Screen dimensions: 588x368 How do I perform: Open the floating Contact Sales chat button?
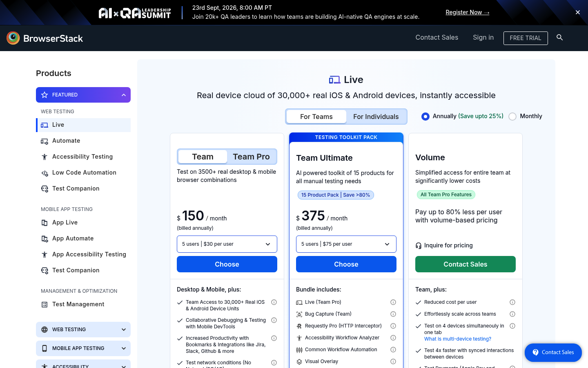(553, 352)
